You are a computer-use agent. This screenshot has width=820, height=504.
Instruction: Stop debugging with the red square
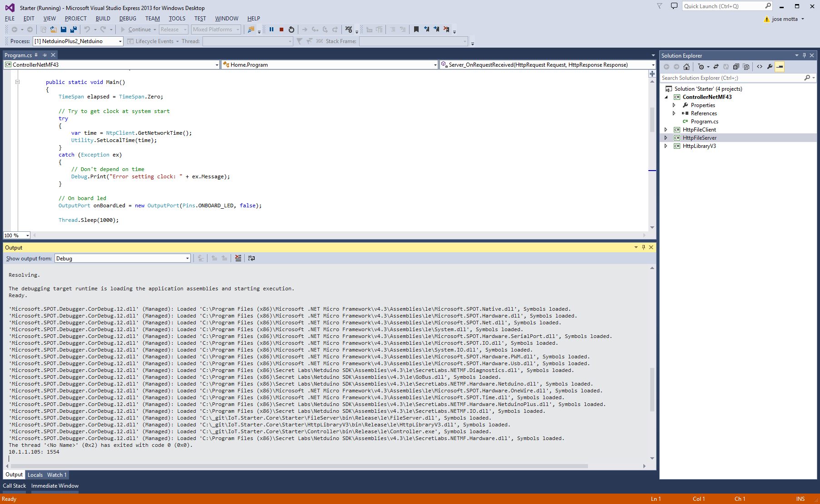[x=282, y=29]
